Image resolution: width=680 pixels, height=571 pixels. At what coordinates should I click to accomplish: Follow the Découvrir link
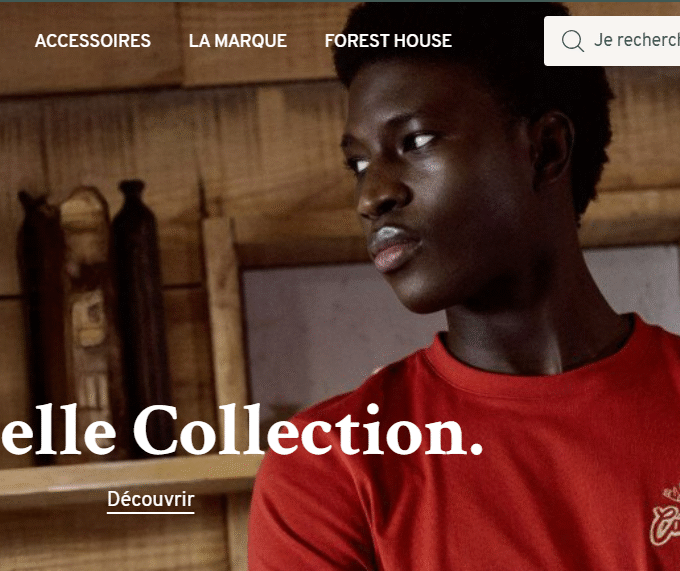pyautogui.click(x=150, y=499)
